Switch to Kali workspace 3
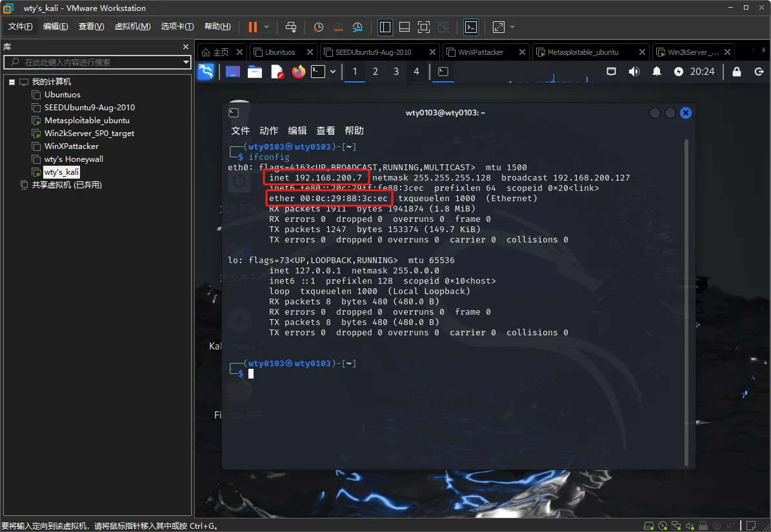The height and width of the screenshot is (532, 771). pyautogui.click(x=396, y=72)
